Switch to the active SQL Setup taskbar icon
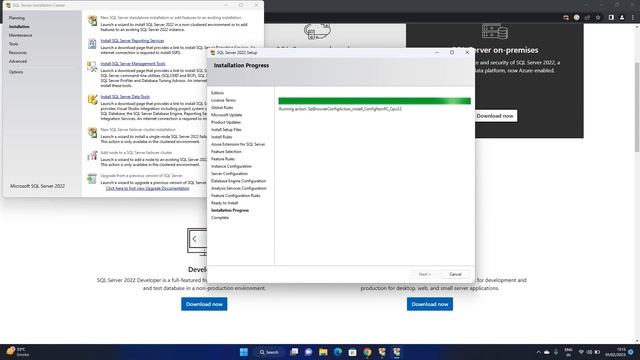 click(397, 352)
